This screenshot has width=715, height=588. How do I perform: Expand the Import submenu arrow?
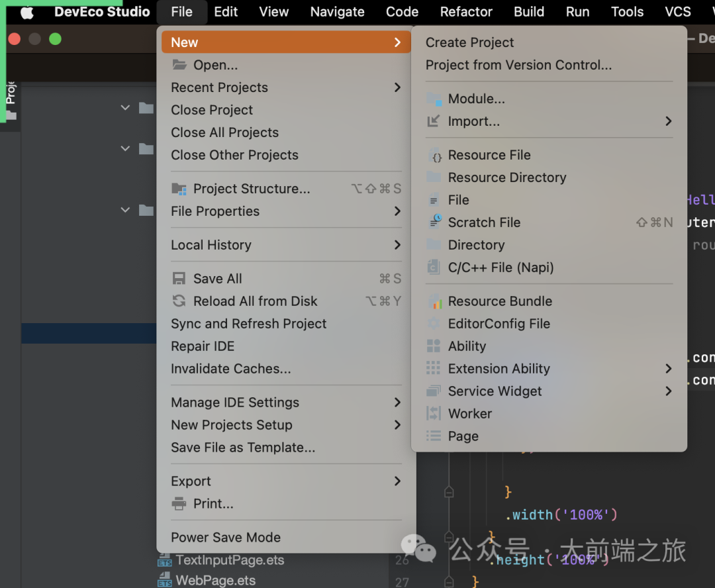tap(668, 121)
